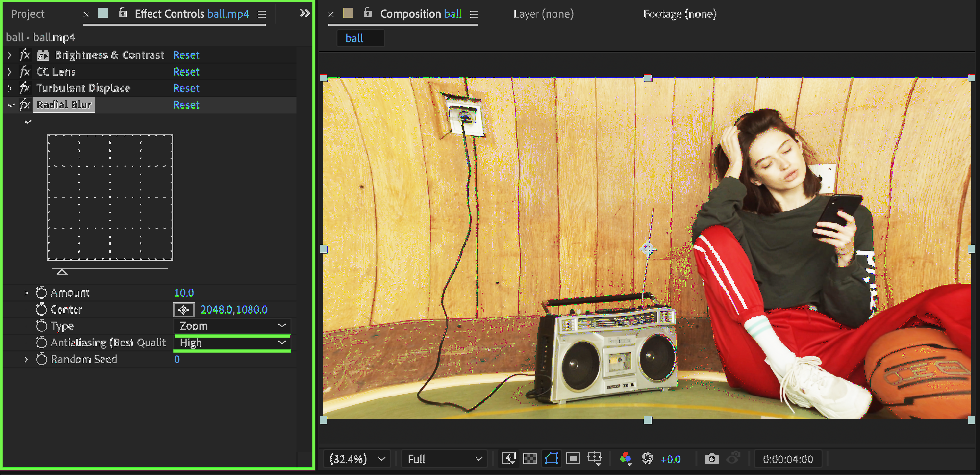Toggle the Amount stopwatch for keyframing
980x475 pixels.
pos(42,293)
